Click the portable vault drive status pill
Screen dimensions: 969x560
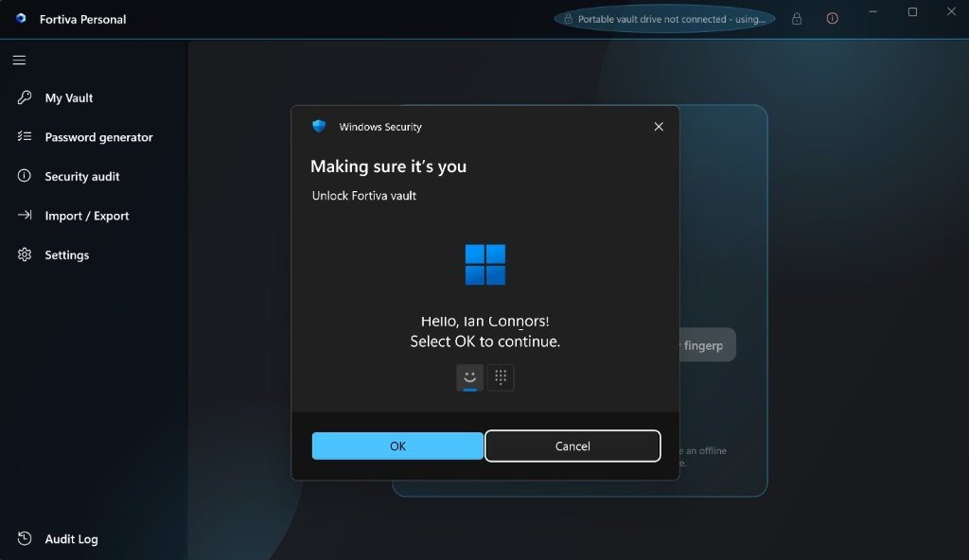point(664,19)
